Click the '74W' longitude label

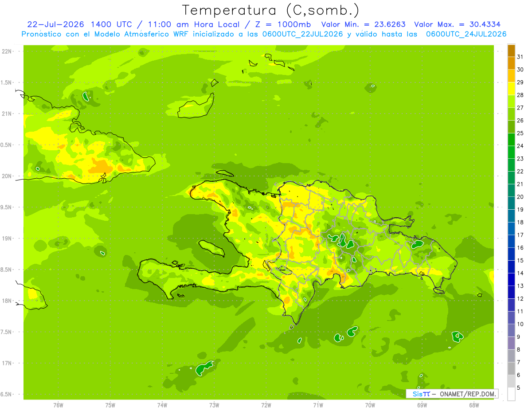coord(162,405)
